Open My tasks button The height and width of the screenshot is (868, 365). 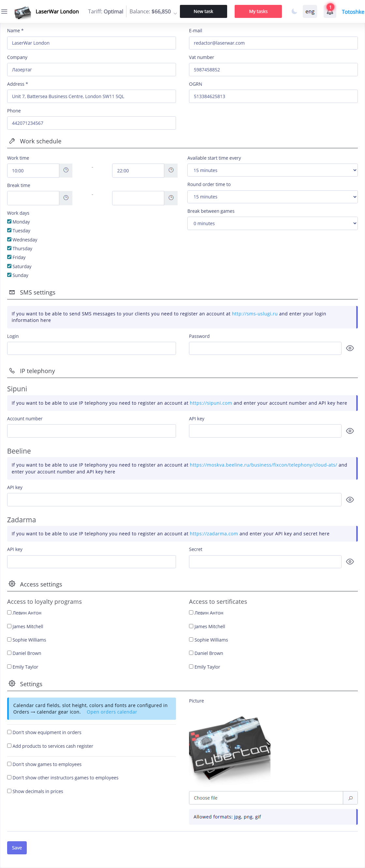258,11
